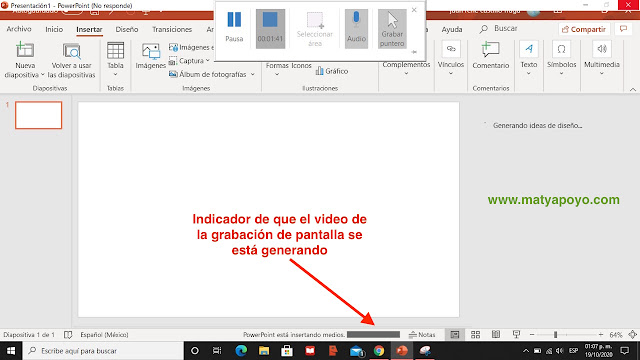Stop the recording at timer 00:01:41
Screen dimensions: 640x360
click(270, 29)
